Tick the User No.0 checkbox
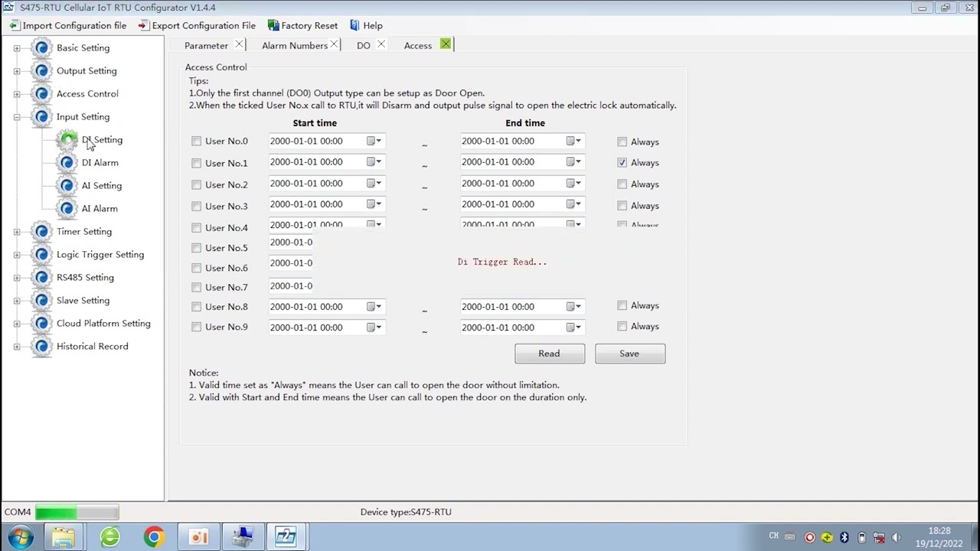Screen dimensions: 980x551 click(197, 142)
